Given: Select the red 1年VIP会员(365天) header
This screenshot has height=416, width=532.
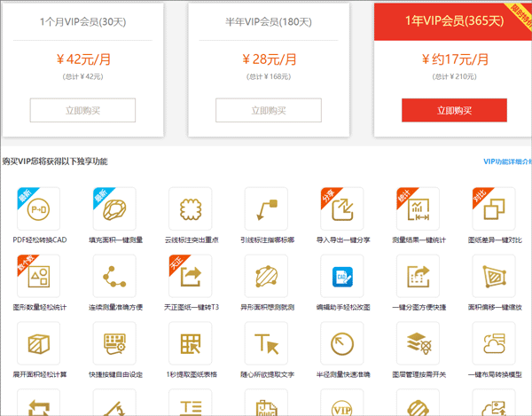Looking at the screenshot, I should [x=454, y=21].
